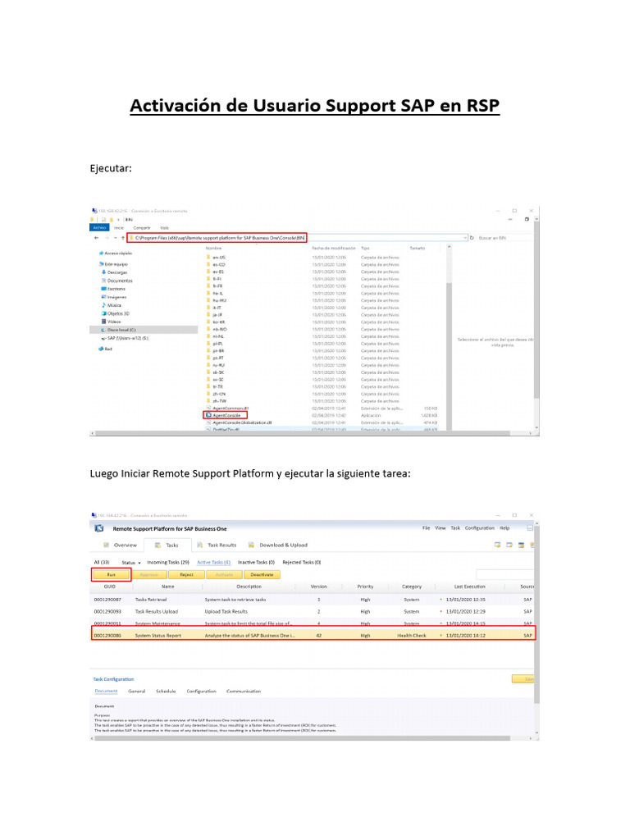Image resolution: width=630 pixels, height=840 pixels.
Task: Sort files by Fecha de modificación column
Action: [x=334, y=249]
